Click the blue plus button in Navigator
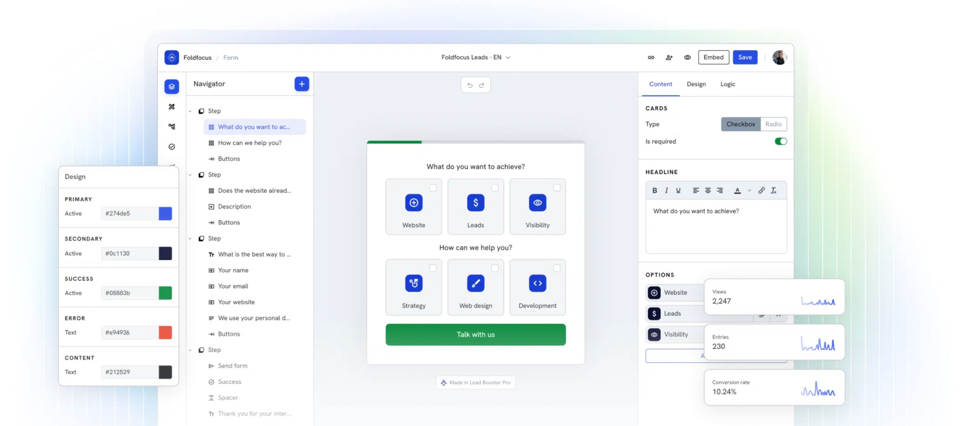The height and width of the screenshot is (426, 980). point(302,84)
